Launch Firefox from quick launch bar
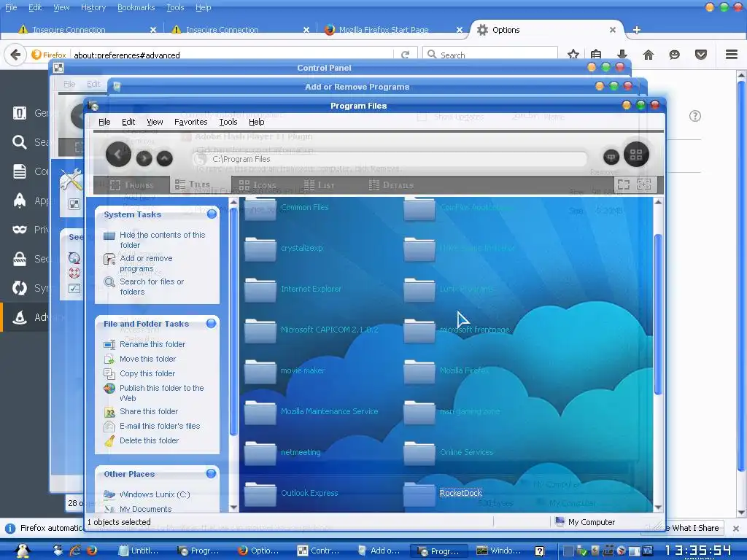 coord(92,551)
